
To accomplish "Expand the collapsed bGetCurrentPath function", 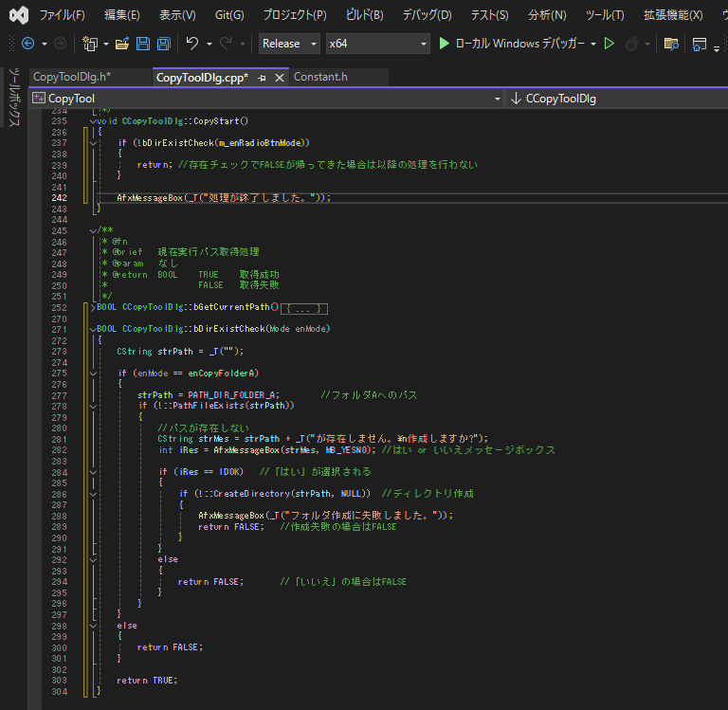I will (92, 307).
